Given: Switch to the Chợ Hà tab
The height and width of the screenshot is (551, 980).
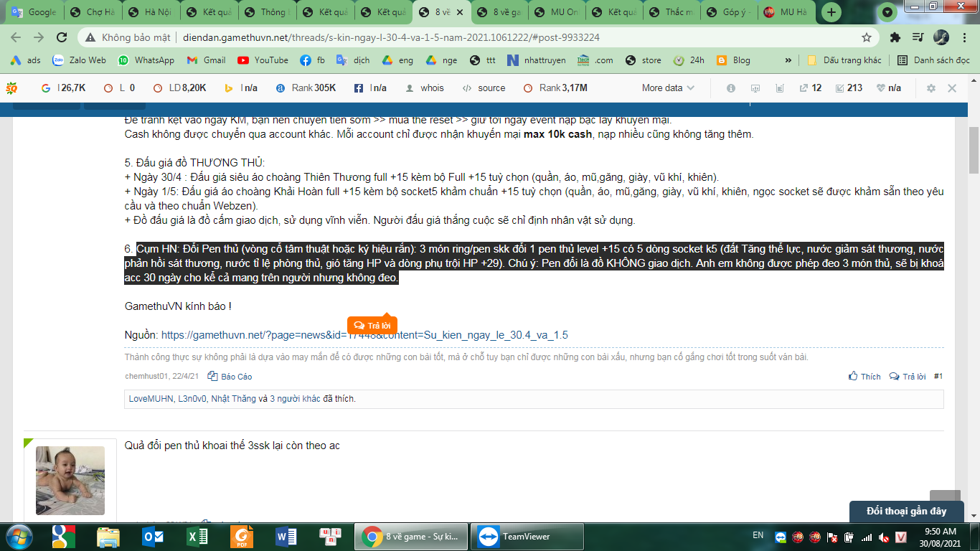Looking at the screenshot, I should click(x=94, y=12).
